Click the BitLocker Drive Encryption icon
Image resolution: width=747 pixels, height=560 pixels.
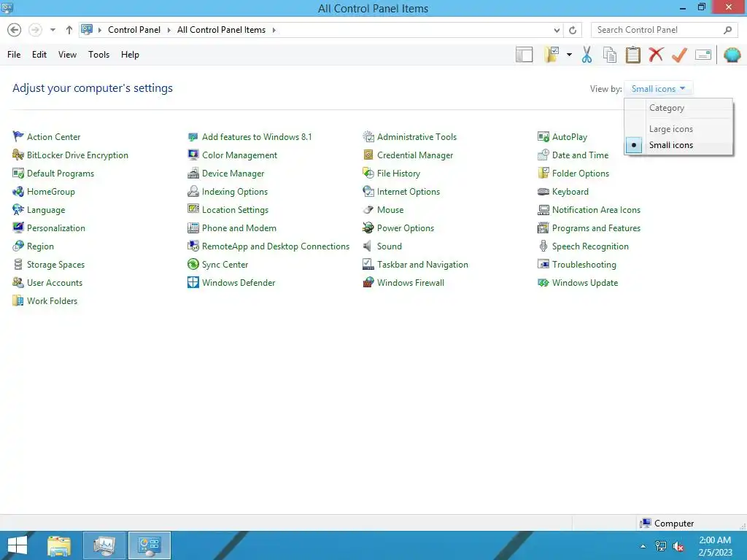[x=18, y=155]
